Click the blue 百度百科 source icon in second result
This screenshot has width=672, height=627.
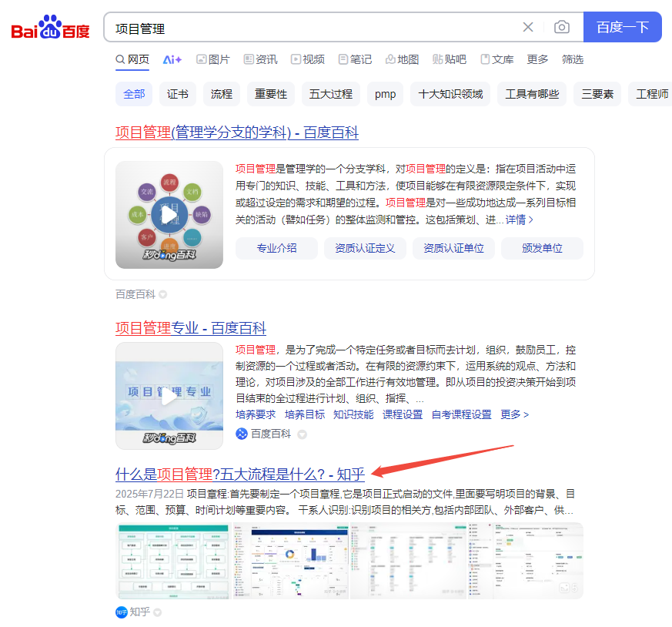click(x=242, y=434)
